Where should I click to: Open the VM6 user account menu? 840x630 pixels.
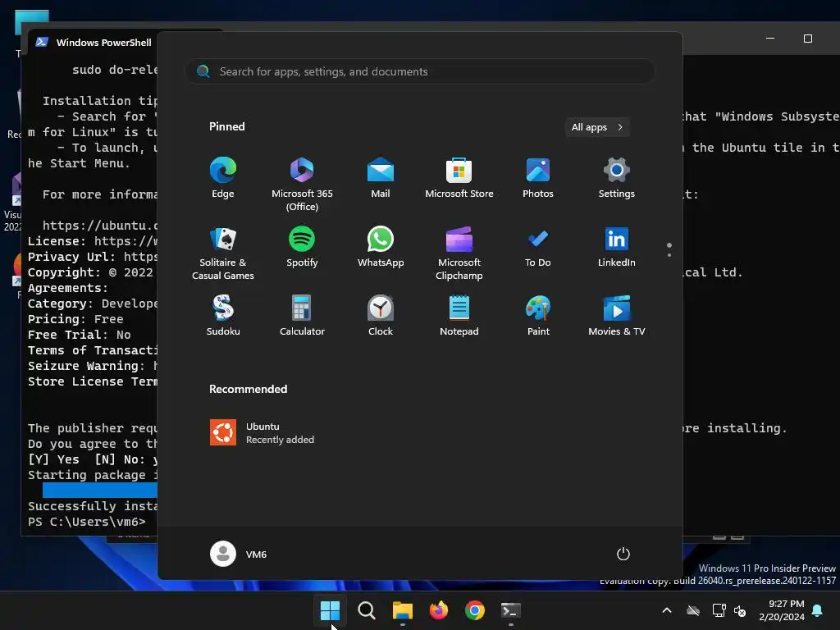239,554
